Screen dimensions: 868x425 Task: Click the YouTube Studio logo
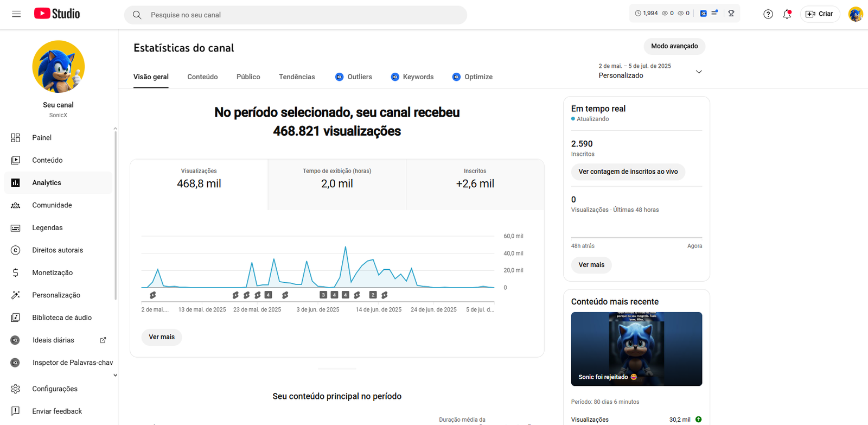tap(57, 14)
